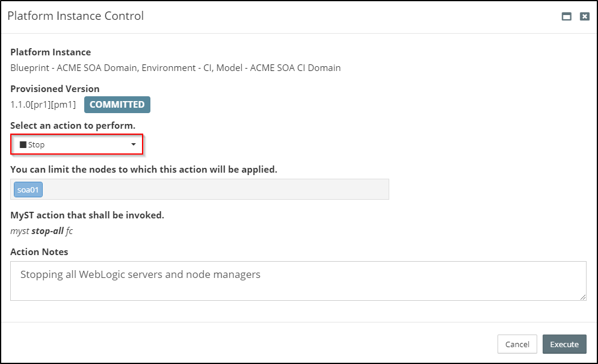598x364 pixels.
Task: Click the 1.1.0[pr1][pm1] version text
Action: (x=43, y=105)
